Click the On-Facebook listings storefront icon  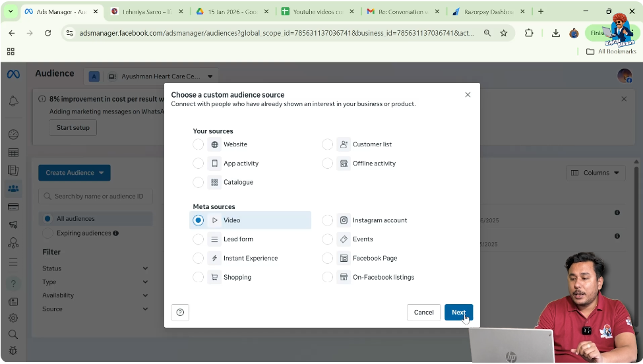pos(344,277)
